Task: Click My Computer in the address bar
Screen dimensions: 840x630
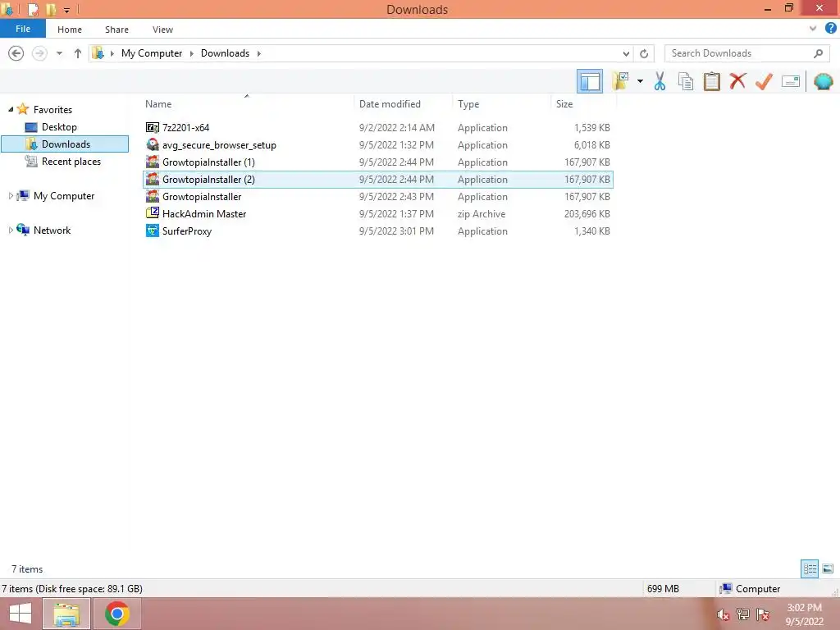Action: coord(152,53)
